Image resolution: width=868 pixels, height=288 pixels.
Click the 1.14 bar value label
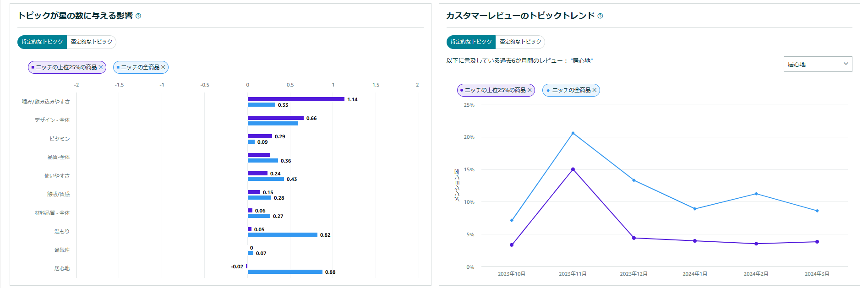click(352, 99)
